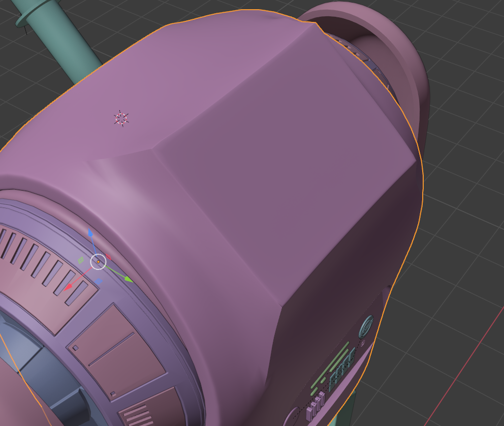This screenshot has width=504, height=426.
Task: Click the red-white 3D cursor crosshair
Action: point(121,118)
